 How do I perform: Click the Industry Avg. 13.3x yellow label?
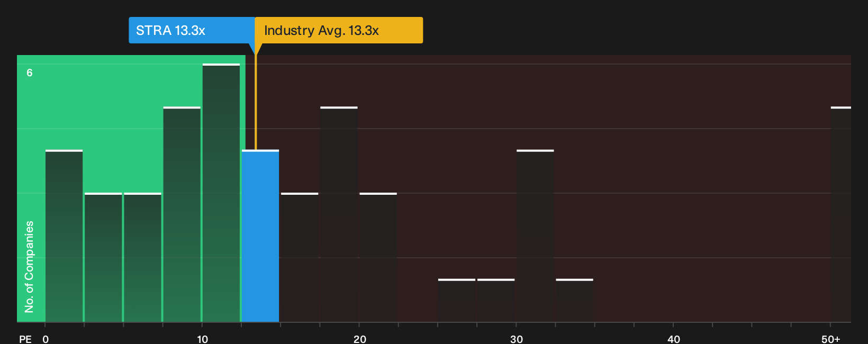339,30
